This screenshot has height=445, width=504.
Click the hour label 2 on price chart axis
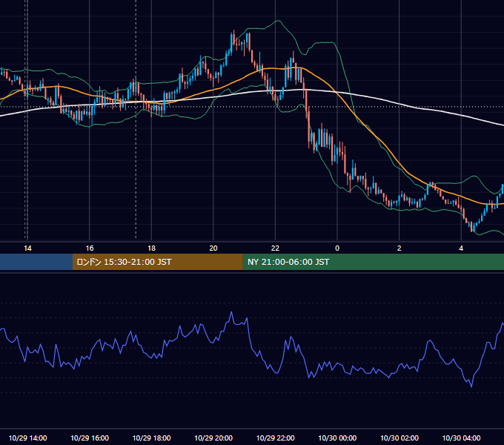click(399, 248)
